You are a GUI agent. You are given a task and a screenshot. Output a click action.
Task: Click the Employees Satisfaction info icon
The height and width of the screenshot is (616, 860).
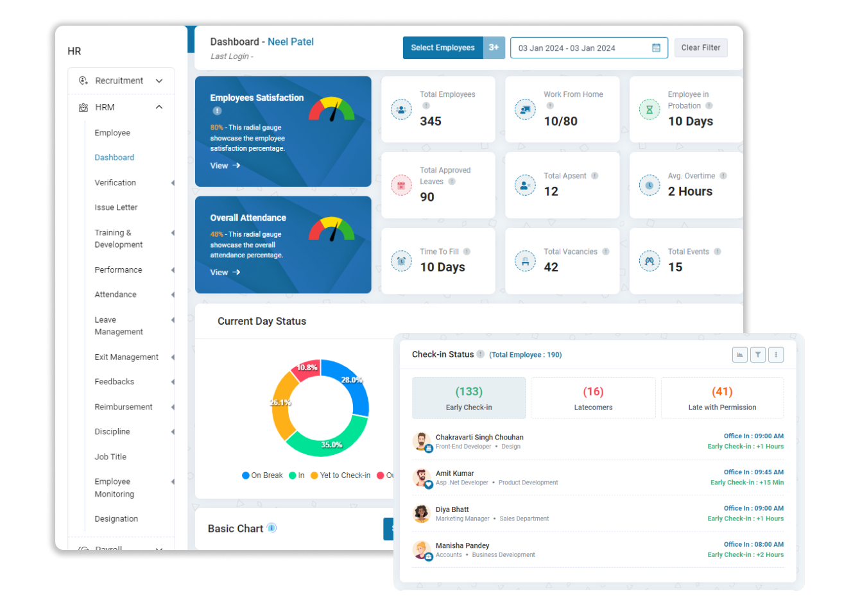(216, 110)
